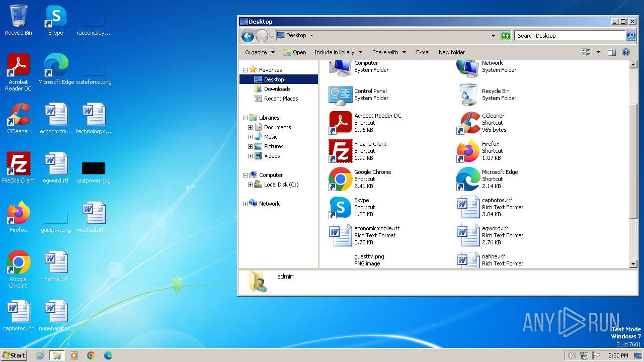Screen dimensions: 644x362
Task: Open recent pages dropdown next to forward
Action: coord(272,36)
